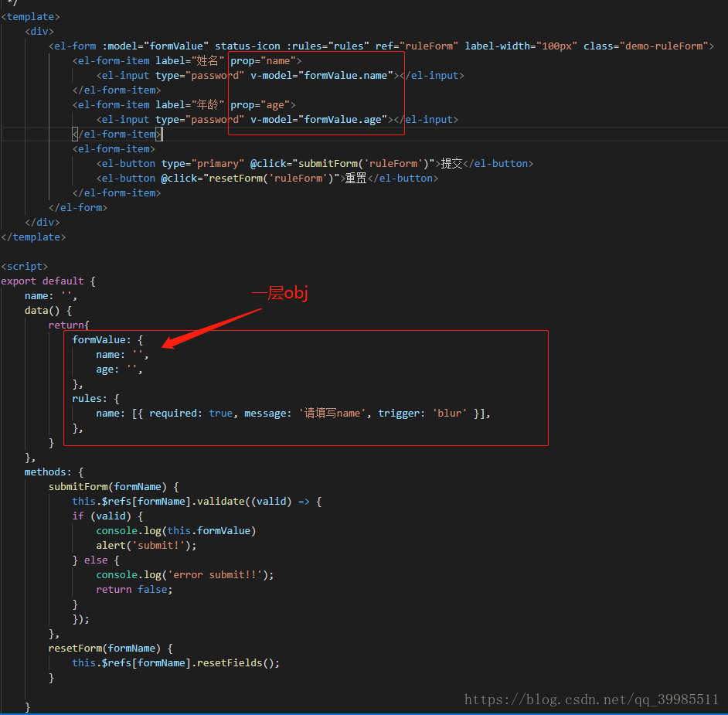The image size is (728, 715).
Task: Click the rule line with message '请填写name'
Action: coord(294,414)
